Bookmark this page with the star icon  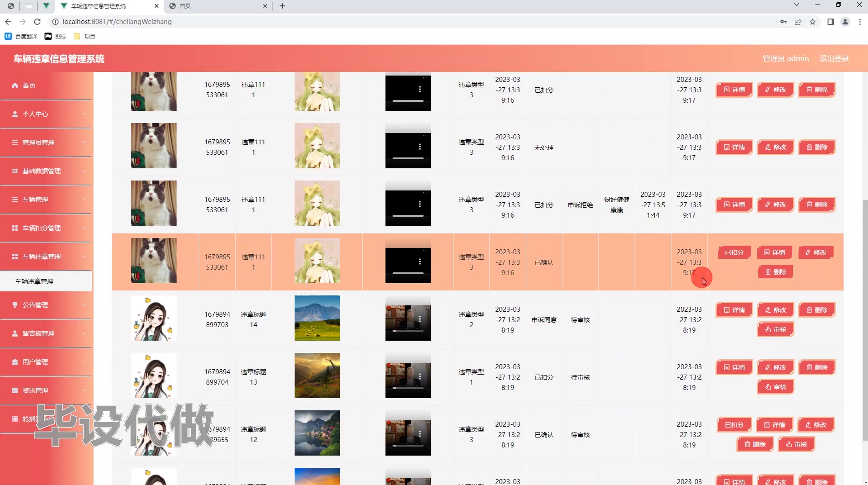coord(813,22)
